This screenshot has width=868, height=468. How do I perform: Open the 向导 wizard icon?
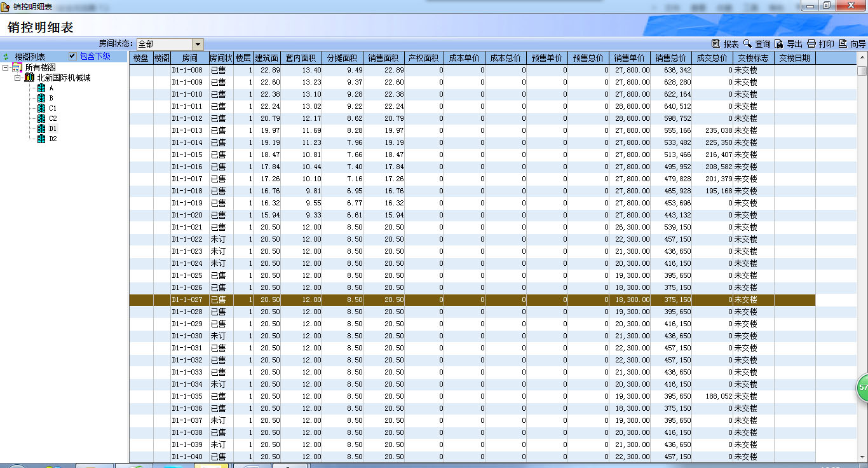pos(843,44)
